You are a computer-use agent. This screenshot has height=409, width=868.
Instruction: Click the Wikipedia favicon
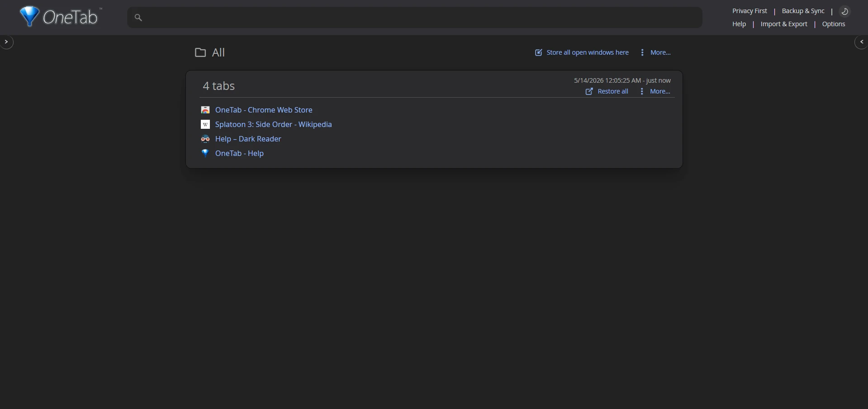click(x=205, y=124)
